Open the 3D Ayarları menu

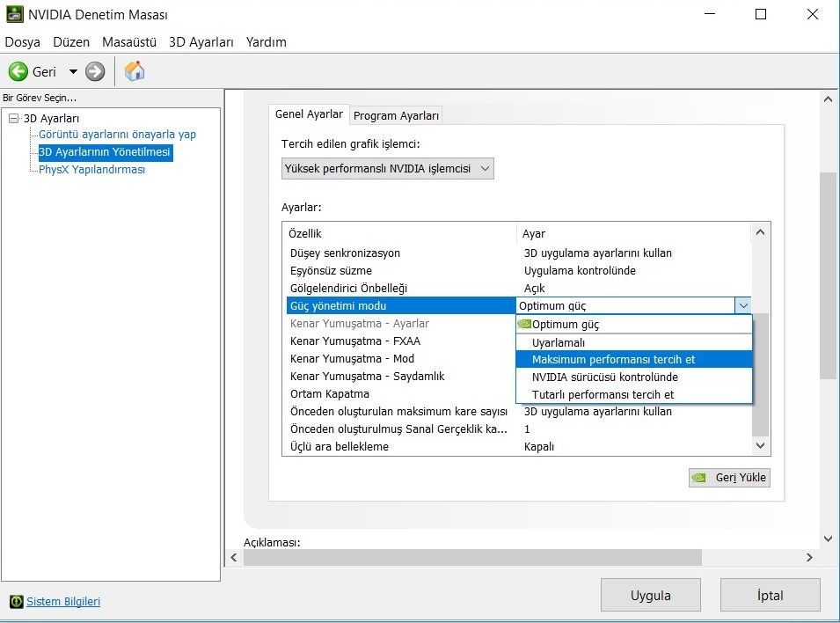[x=201, y=42]
